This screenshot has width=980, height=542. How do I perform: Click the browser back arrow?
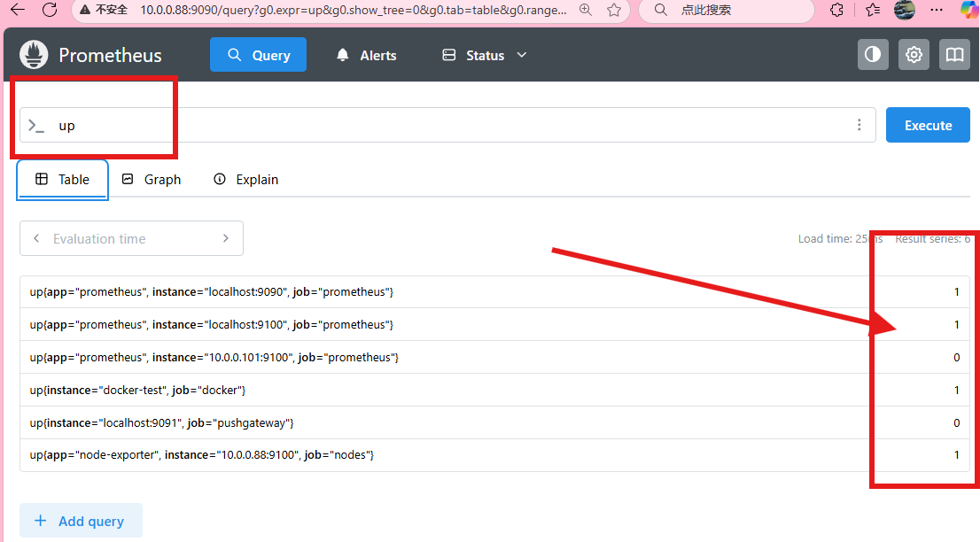coord(18,10)
